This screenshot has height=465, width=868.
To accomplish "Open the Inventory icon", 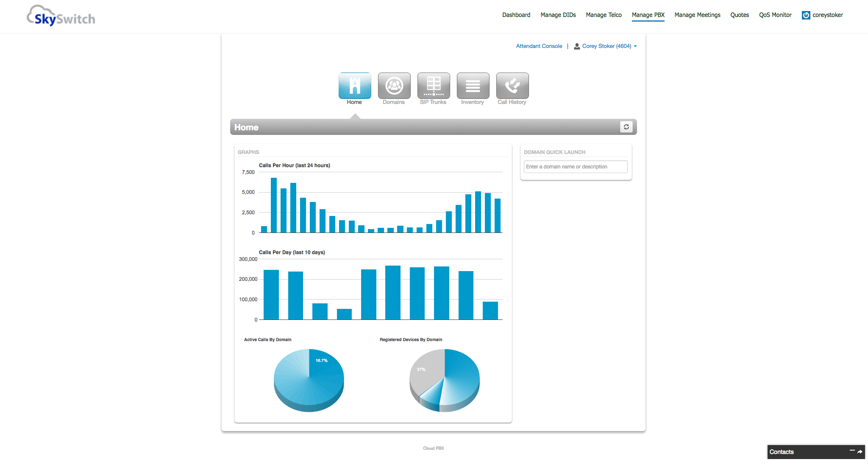I will 473,86.
